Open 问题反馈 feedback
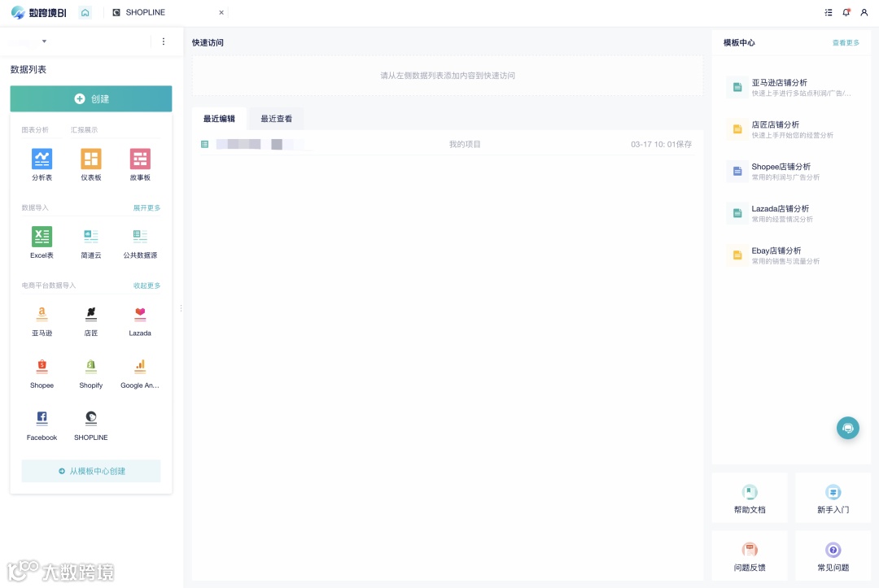Image resolution: width=879 pixels, height=588 pixels. click(x=750, y=556)
